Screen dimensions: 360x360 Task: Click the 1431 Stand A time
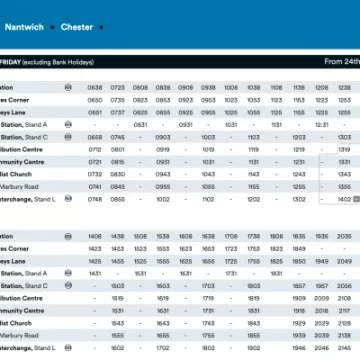click(x=95, y=274)
